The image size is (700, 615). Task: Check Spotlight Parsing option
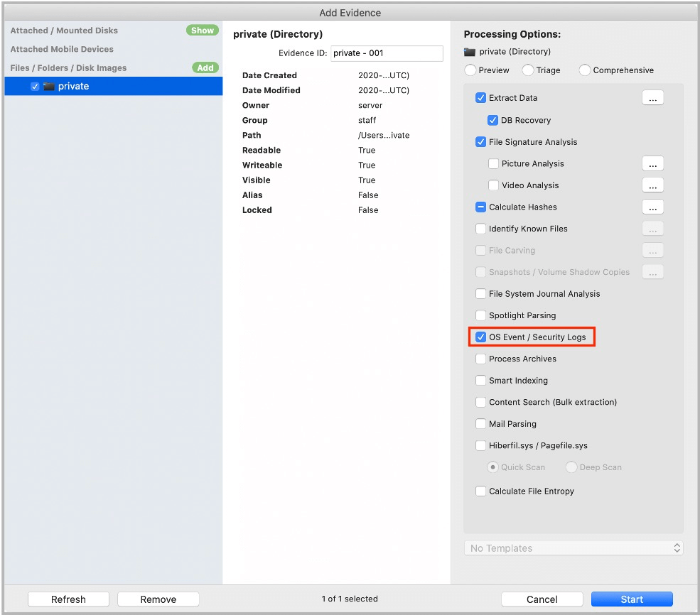[x=480, y=315]
